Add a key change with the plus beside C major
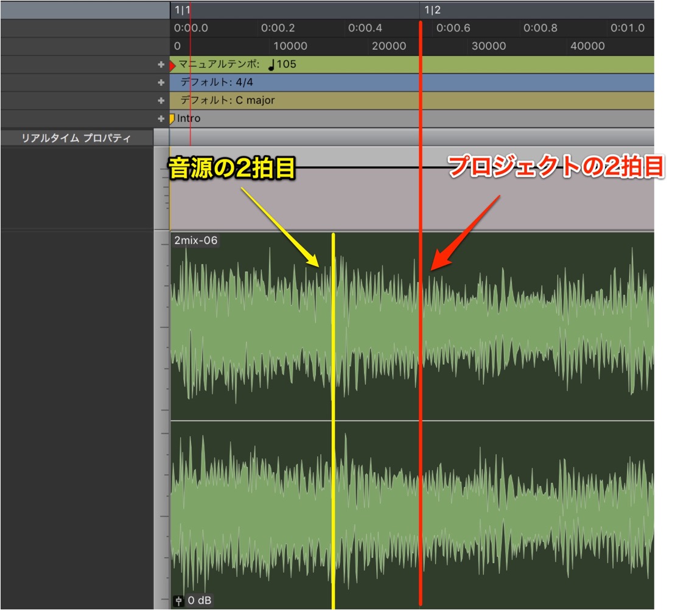 coord(161,101)
